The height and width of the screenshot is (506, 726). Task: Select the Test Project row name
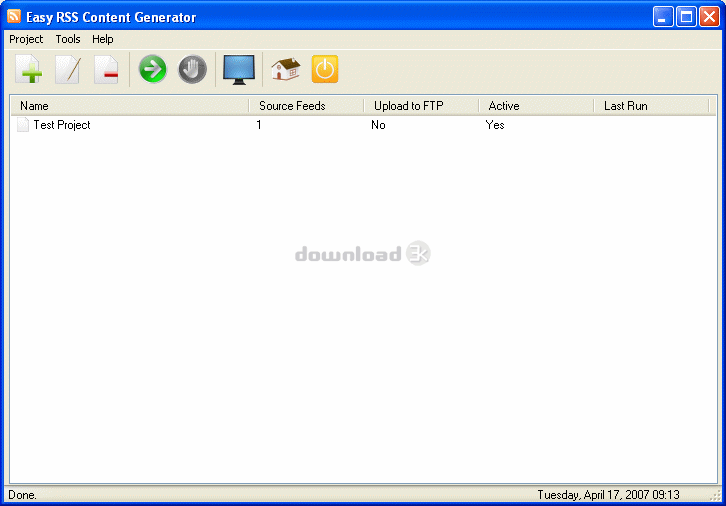coord(62,125)
